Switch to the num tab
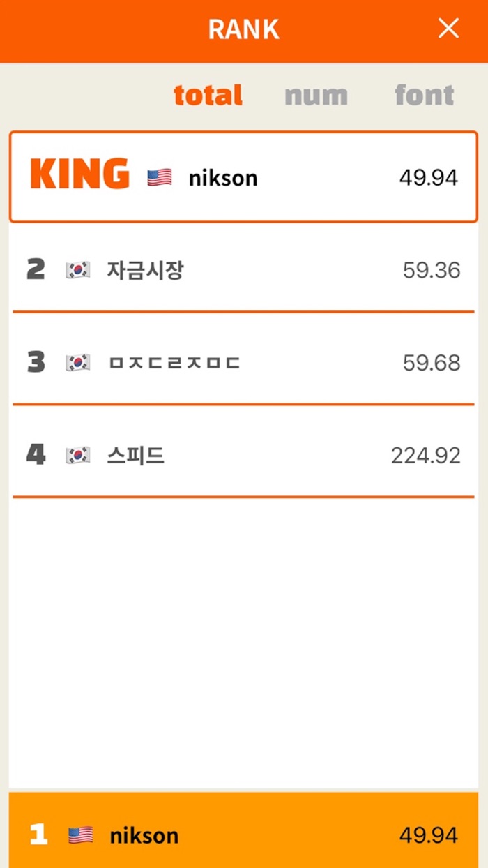This screenshot has height=868, width=488. (315, 96)
